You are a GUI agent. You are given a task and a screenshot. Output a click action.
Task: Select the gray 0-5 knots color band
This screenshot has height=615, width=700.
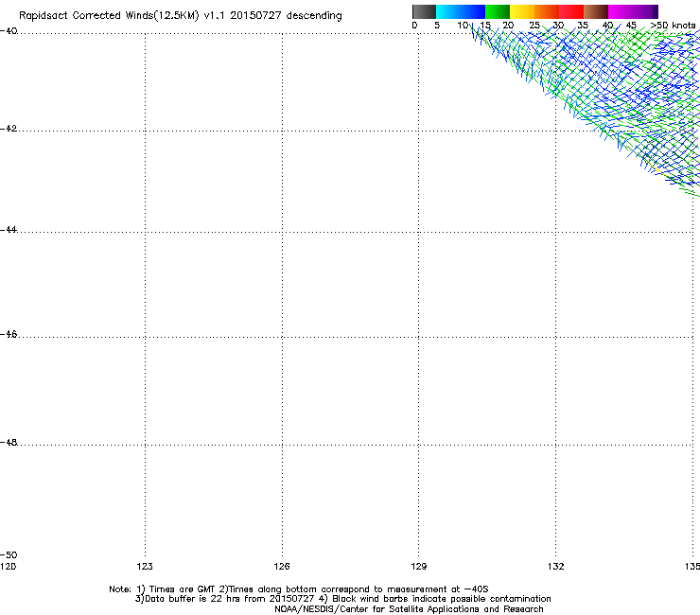[x=424, y=11]
